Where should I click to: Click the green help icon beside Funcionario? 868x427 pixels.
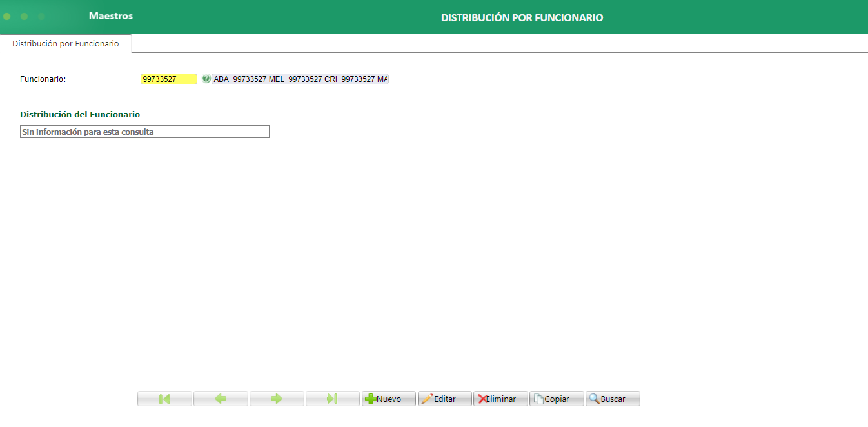pos(206,79)
